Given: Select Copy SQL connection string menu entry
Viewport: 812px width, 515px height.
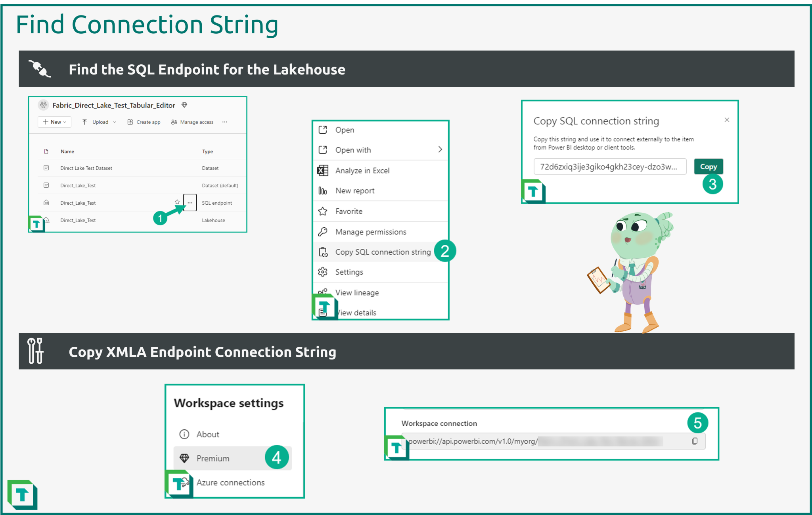Looking at the screenshot, I should pyautogui.click(x=383, y=252).
